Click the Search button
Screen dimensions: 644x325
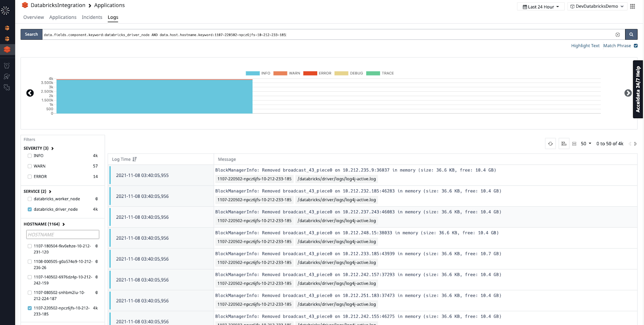[x=31, y=35]
